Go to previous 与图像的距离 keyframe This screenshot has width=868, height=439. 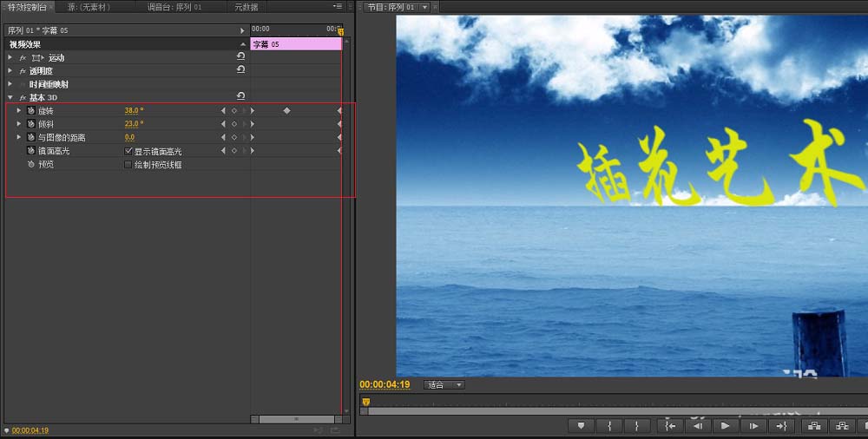(223, 137)
